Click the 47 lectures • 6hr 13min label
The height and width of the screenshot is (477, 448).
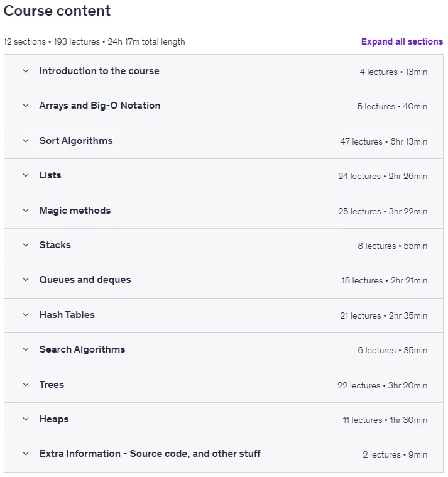[x=383, y=141]
